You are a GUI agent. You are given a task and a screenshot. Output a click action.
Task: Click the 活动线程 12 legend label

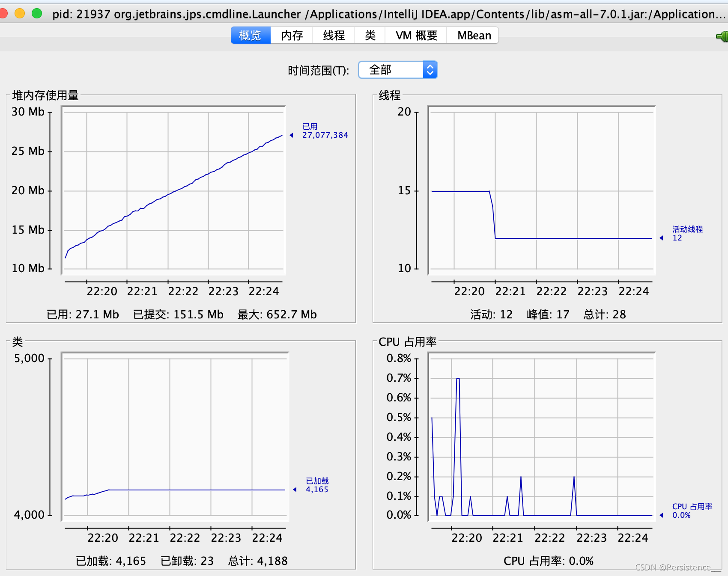pos(687,234)
